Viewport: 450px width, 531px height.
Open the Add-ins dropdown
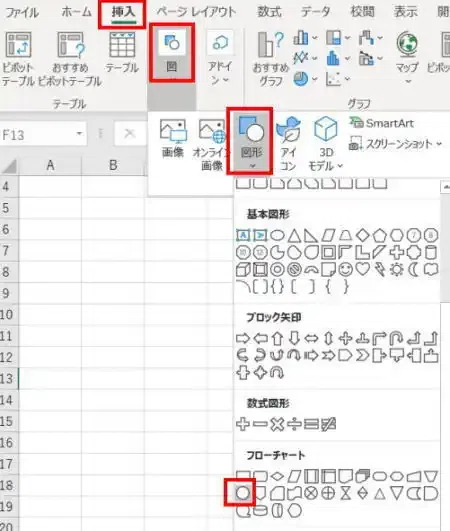(220, 58)
